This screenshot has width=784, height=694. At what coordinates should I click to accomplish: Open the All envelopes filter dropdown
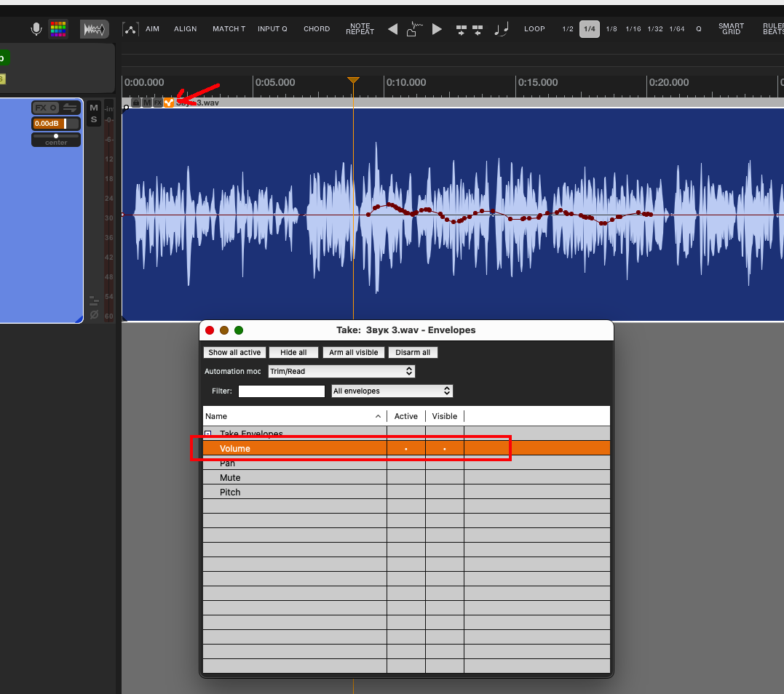point(392,391)
